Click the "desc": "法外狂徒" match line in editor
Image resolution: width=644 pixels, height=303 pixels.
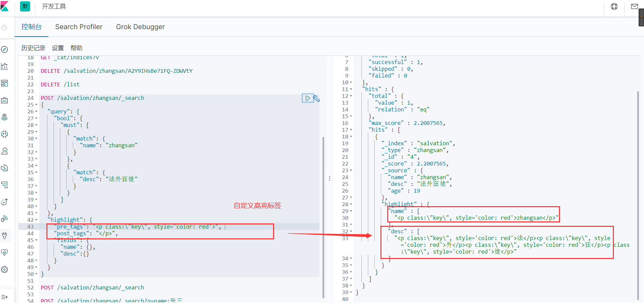click(109, 179)
